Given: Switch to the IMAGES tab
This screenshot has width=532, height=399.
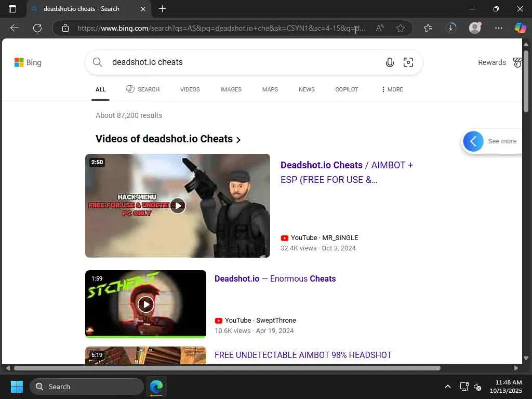Looking at the screenshot, I should (231, 89).
